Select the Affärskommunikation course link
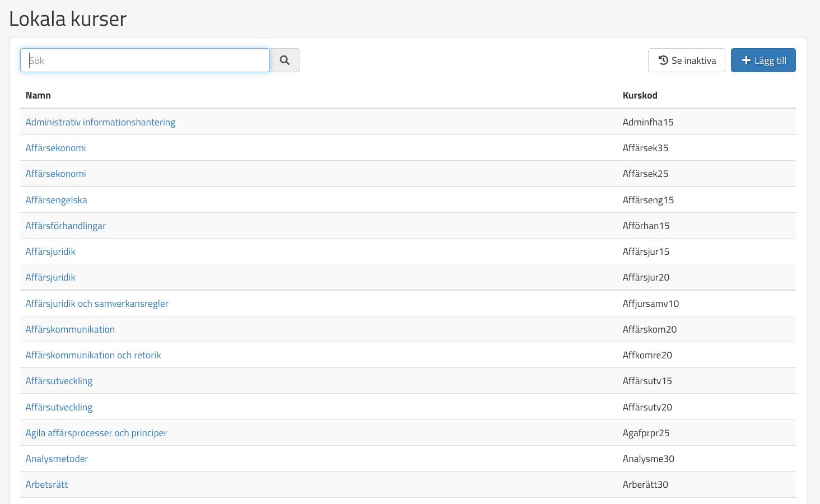 70,329
